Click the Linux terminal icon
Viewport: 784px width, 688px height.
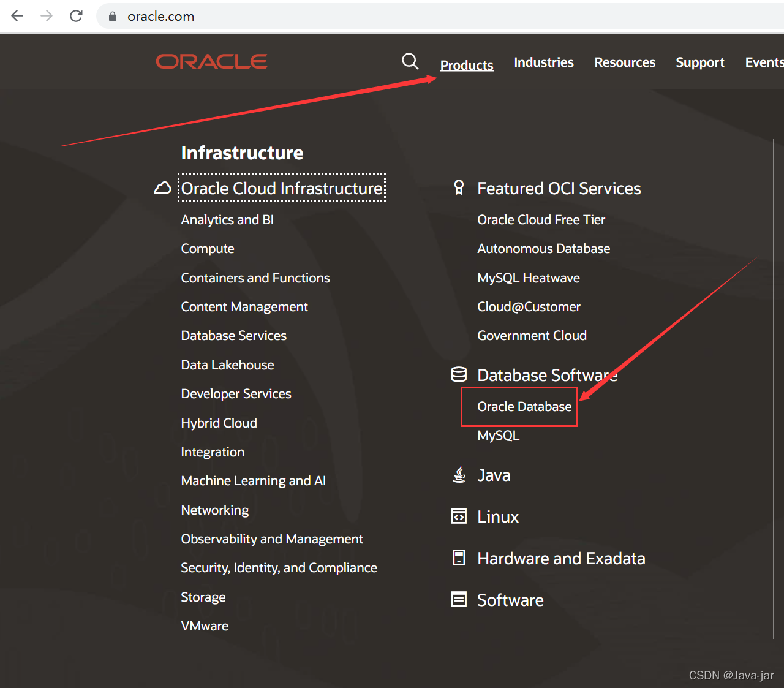[x=459, y=516]
